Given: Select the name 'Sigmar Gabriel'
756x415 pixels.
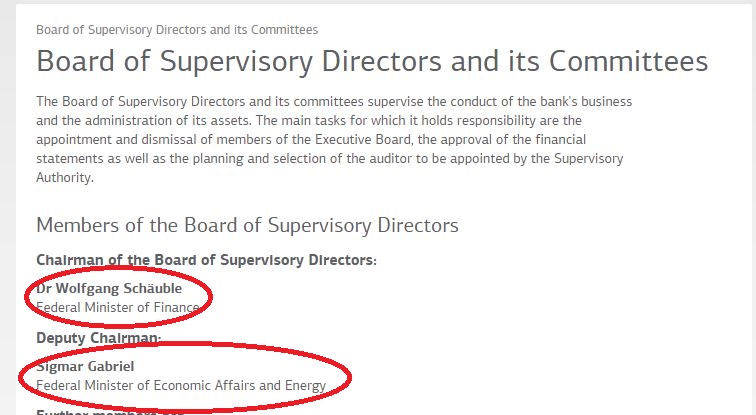Looking at the screenshot, I should pos(85,366).
